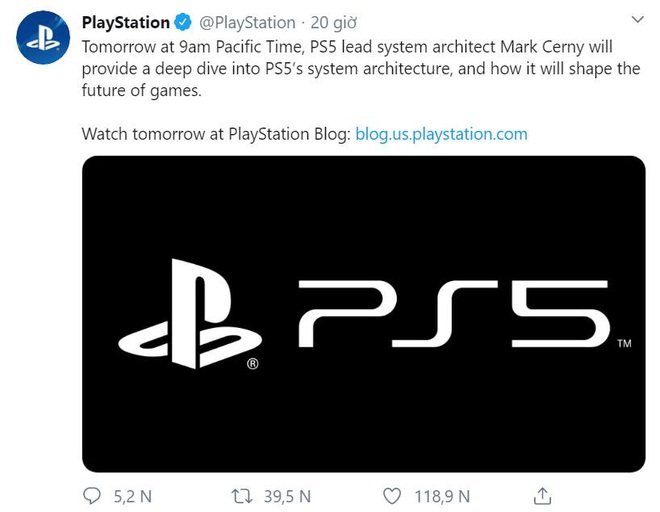Open the share tweet icon
Screen dimensions: 660x512
coord(543,496)
